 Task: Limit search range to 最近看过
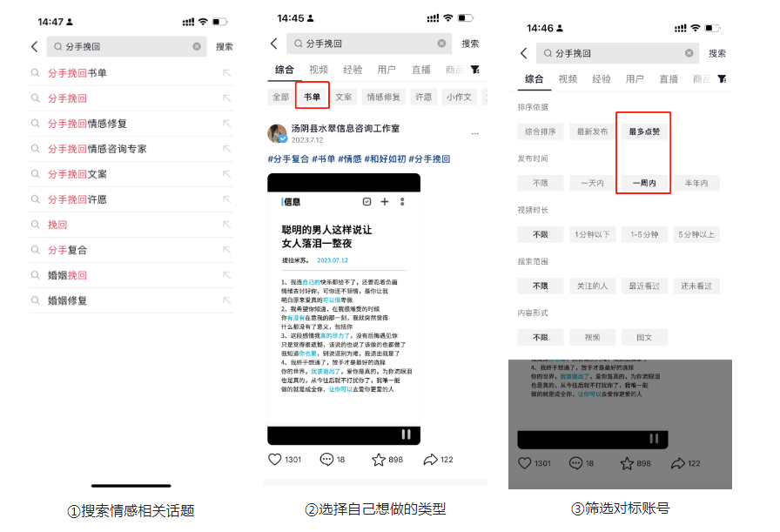(644, 286)
